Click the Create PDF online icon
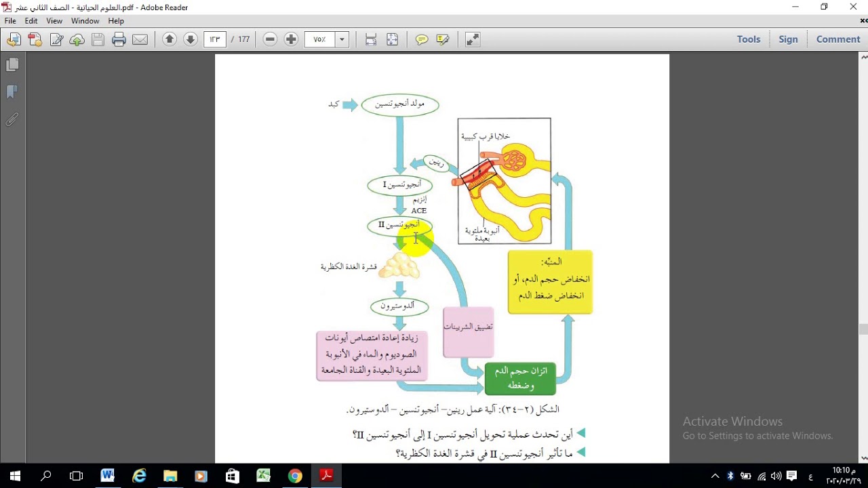 coord(35,39)
